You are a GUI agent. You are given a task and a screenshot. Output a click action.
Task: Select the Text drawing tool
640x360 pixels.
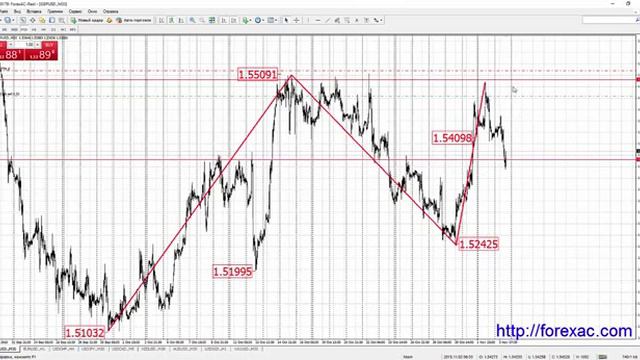356,20
